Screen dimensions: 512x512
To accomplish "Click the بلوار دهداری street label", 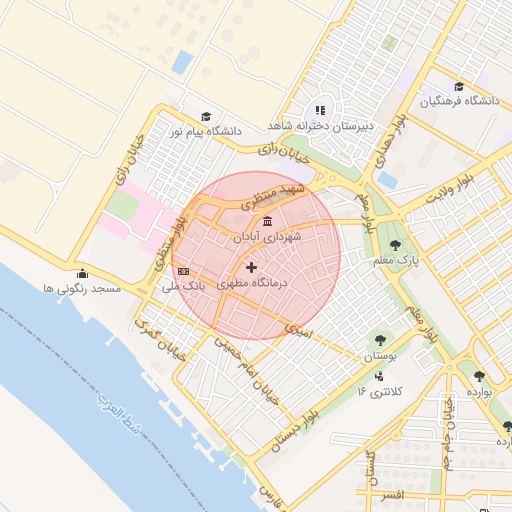I will pos(391,141).
